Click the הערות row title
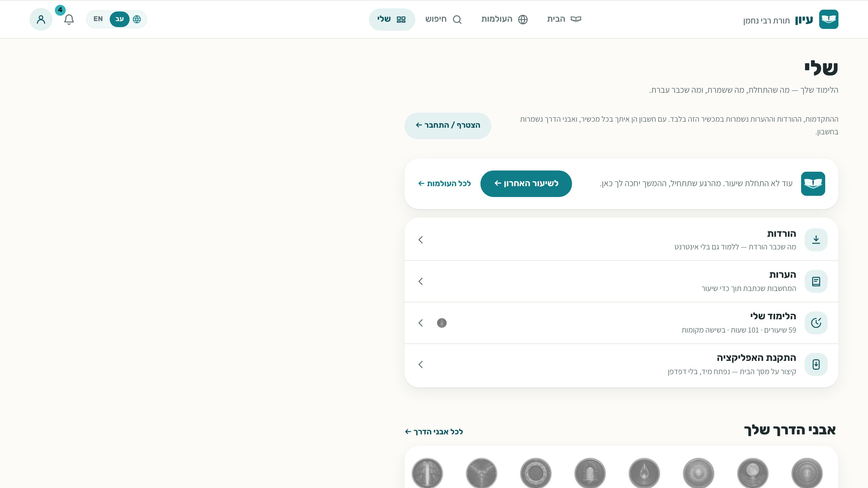Viewport: 868px width, 488px height. tap(782, 275)
